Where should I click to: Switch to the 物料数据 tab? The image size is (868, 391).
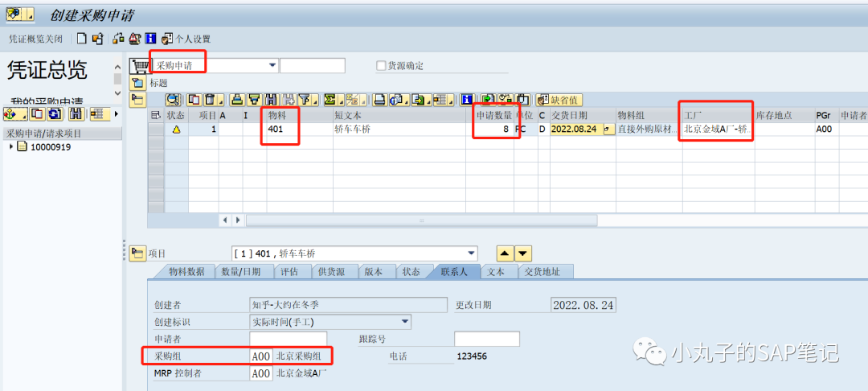tap(186, 271)
